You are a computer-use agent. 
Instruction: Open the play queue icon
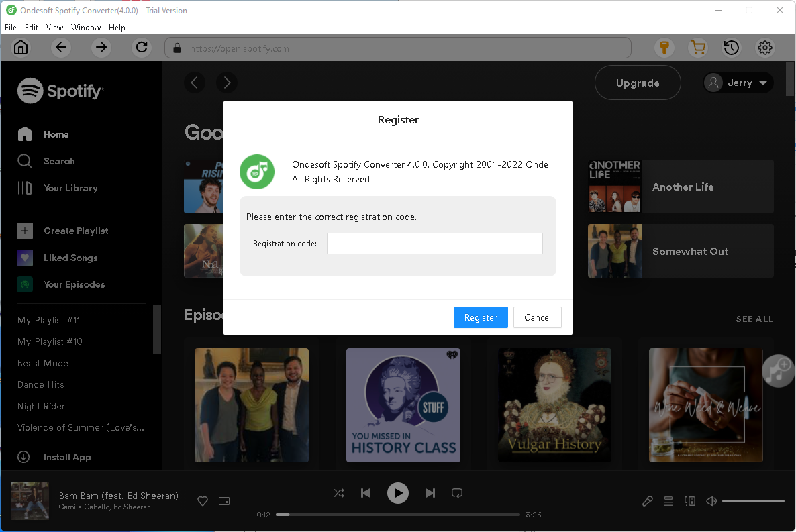[668, 501]
